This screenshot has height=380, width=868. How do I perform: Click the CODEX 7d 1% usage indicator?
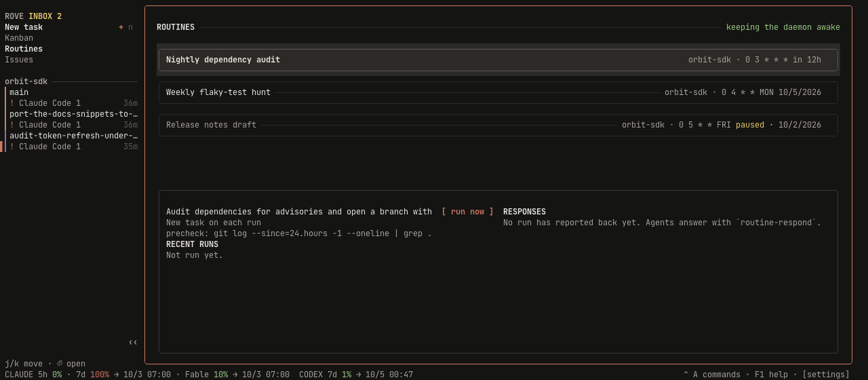pos(325,375)
